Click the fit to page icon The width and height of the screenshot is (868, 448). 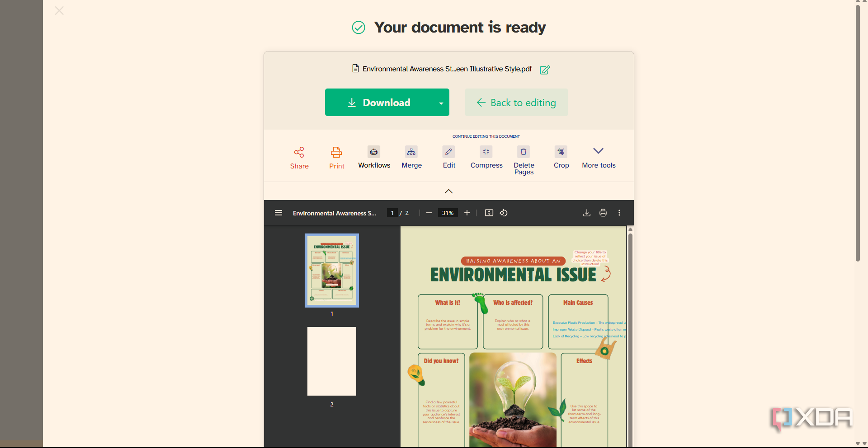(x=489, y=213)
